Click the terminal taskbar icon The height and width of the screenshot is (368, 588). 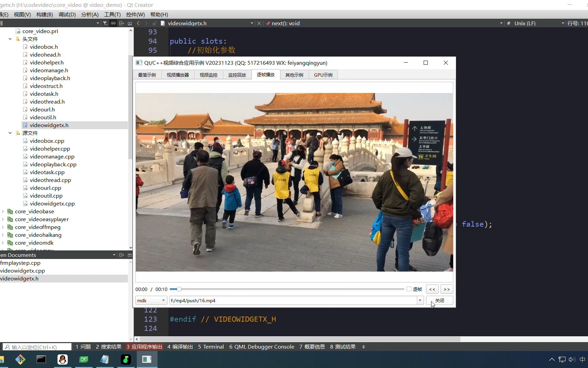click(x=41, y=359)
